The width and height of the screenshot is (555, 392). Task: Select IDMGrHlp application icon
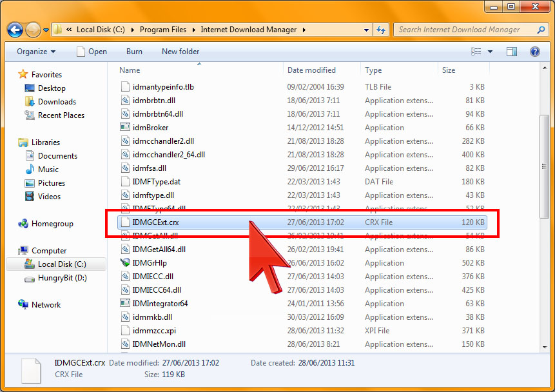(x=125, y=263)
